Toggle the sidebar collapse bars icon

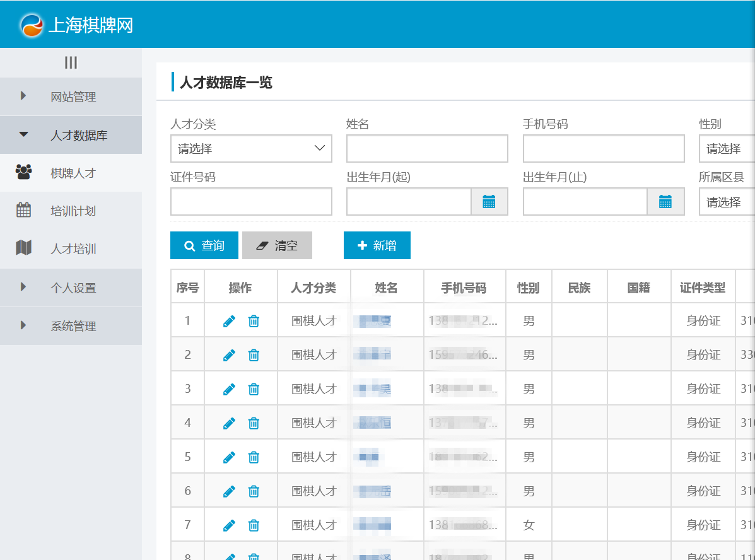71,62
